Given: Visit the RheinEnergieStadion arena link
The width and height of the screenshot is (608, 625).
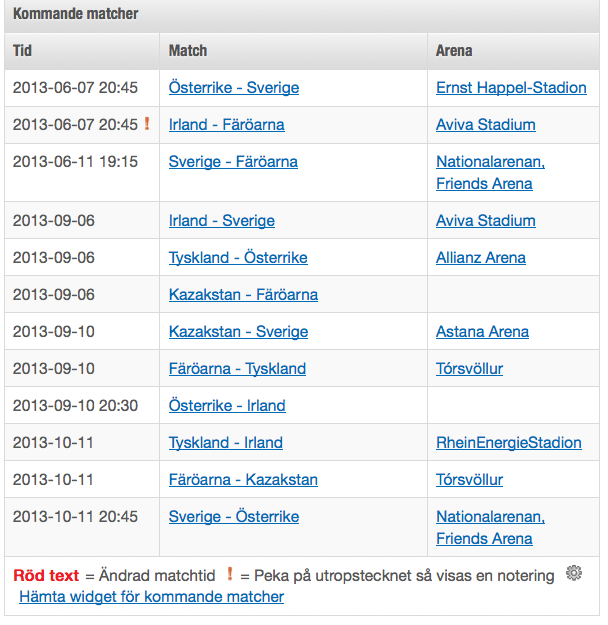Looking at the screenshot, I should click(508, 443).
